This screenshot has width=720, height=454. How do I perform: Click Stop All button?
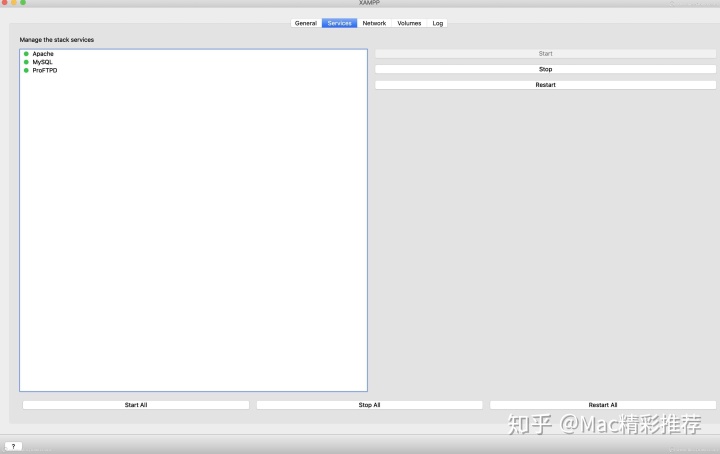(x=369, y=405)
